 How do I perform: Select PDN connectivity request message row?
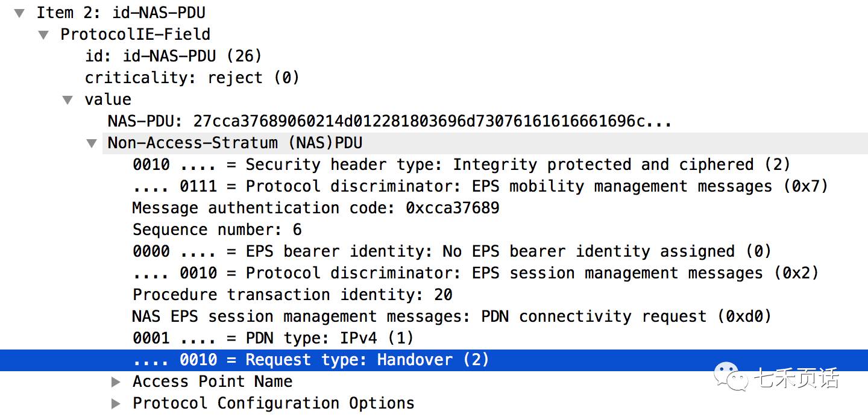pyautogui.click(x=452, y=316)
